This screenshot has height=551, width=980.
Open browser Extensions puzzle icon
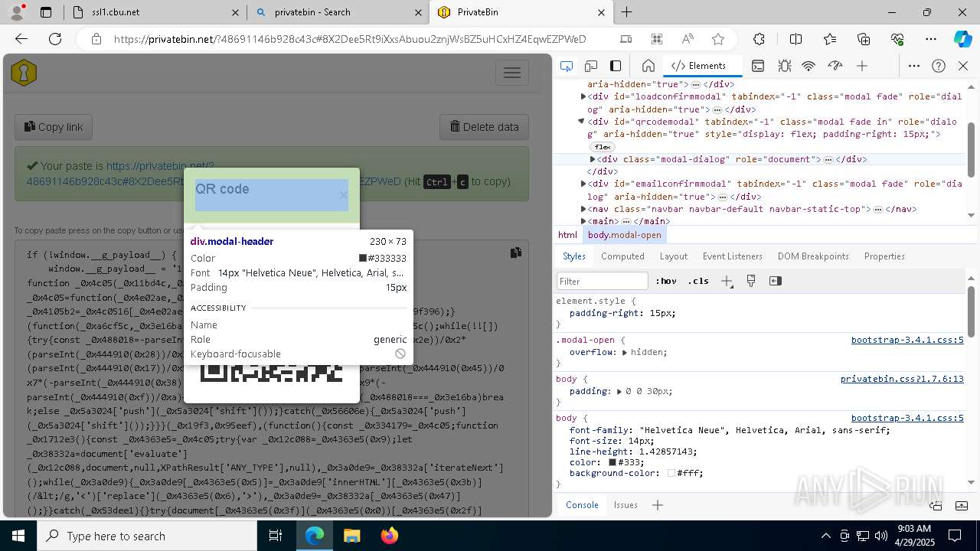[x=759, y=39]
